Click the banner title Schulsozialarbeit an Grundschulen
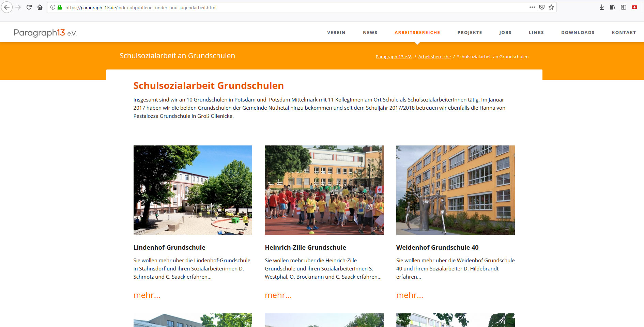This screenshot has height=327, width=644. coord(177,56)
